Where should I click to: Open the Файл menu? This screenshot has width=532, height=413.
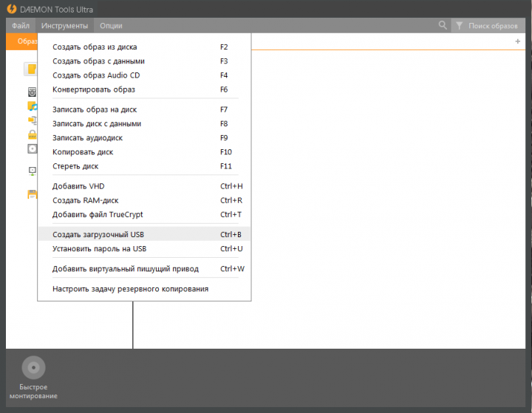coord(21,26)
